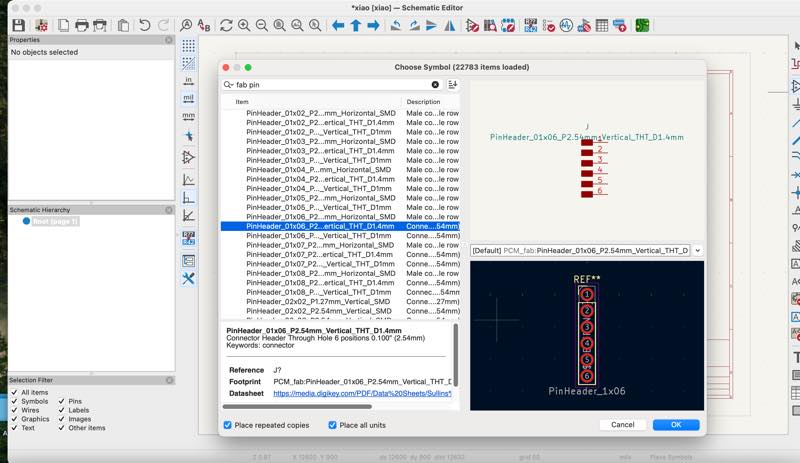Cancel the Choose Symbol dialog
The width and height of the screenshot is (800, 463).
[622, 425]
